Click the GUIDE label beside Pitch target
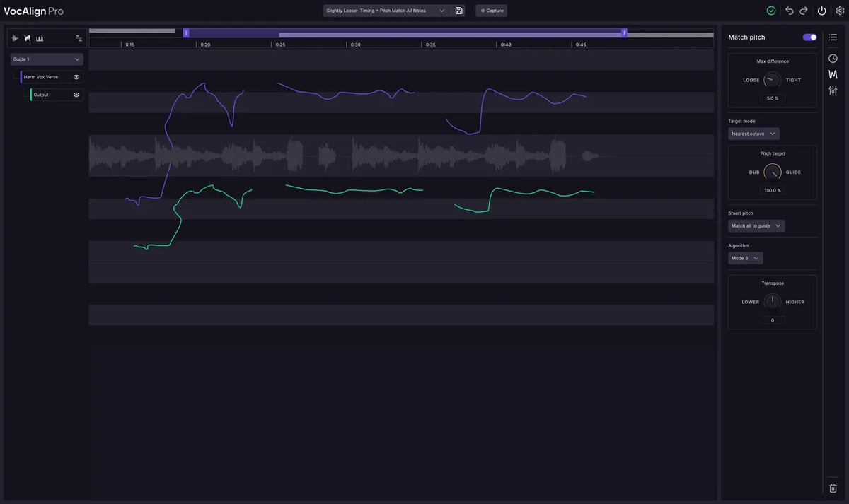This screenshot has width=849, height=504. click(x=793, y=172)
